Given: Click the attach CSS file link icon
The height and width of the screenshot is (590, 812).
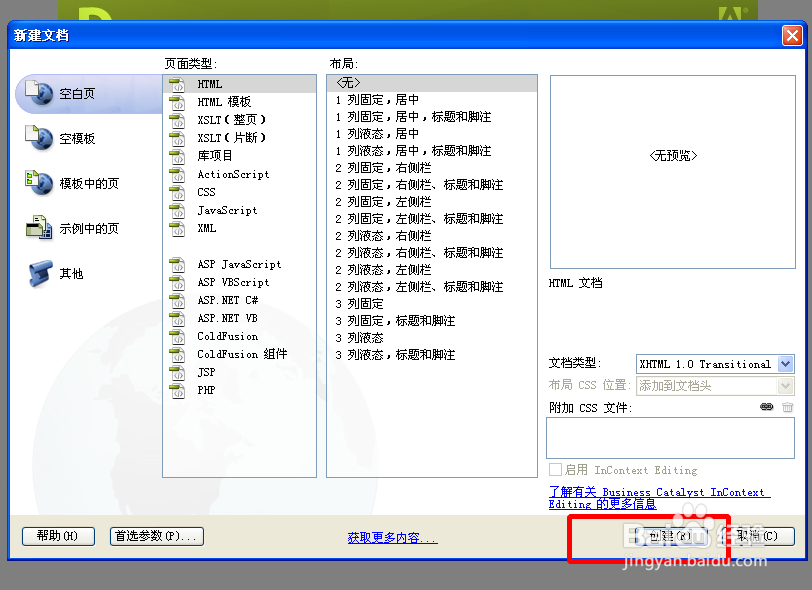Looking at the screenshot, I should coord(766,407).
